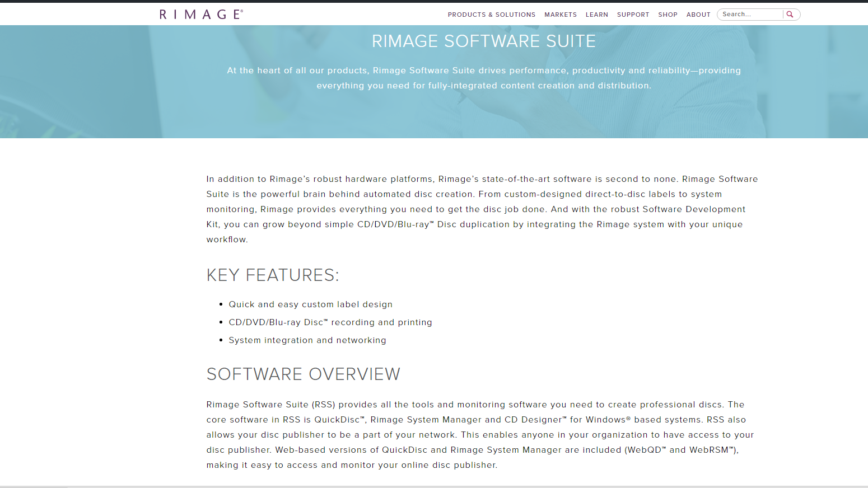Focus the Search input field
The height and width of the screenshot is (488, 868).
pos(750,15)
